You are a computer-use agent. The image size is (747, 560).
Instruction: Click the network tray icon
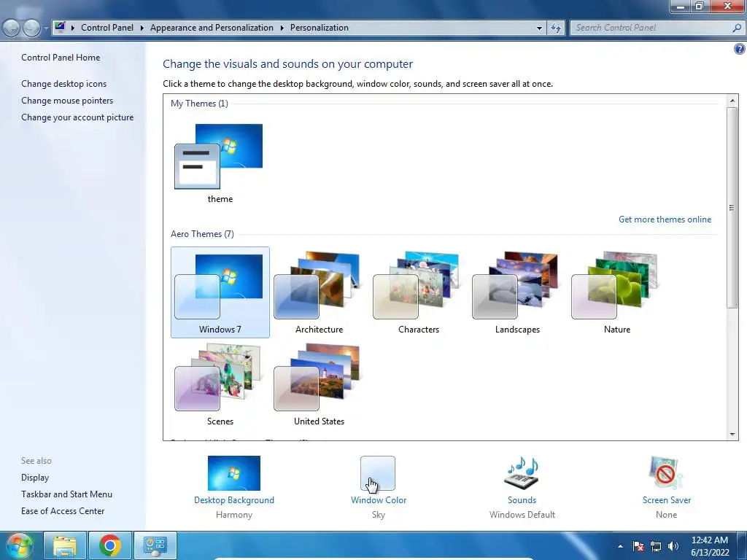(x=656, y=546)
